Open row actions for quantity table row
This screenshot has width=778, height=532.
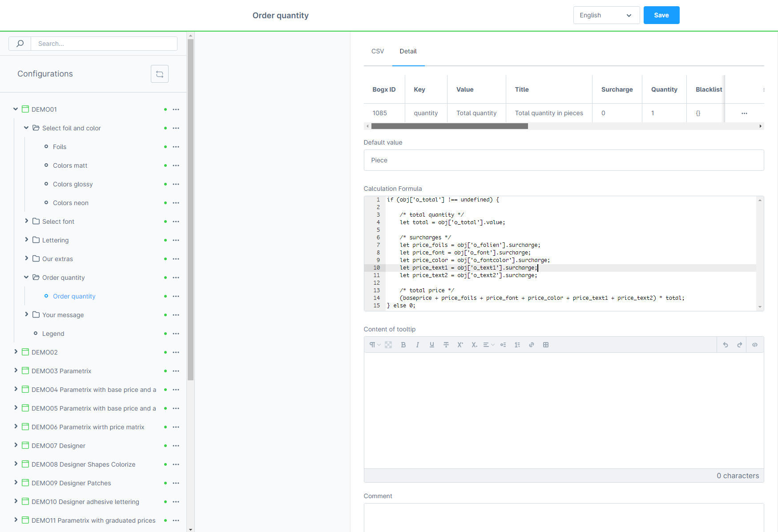pos(744,113)
